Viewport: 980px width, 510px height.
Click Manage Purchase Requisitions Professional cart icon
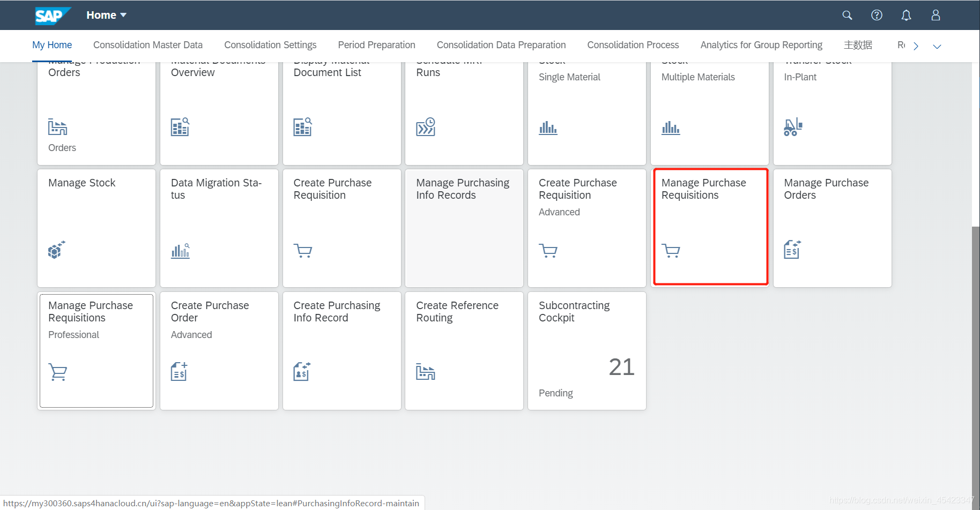click(x=58, y=372)
